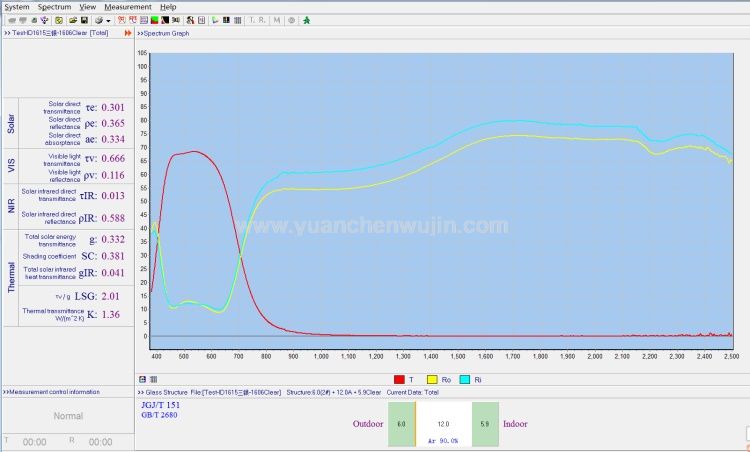Click the printer icon in toolbar
Screen dimensions: 750x452
tap(97, 19)
